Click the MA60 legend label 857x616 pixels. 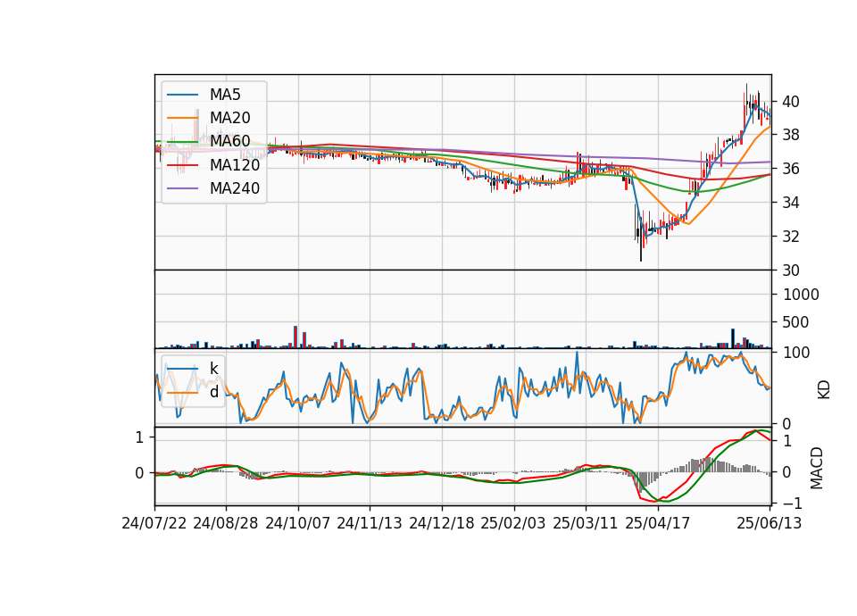point(229,142)
